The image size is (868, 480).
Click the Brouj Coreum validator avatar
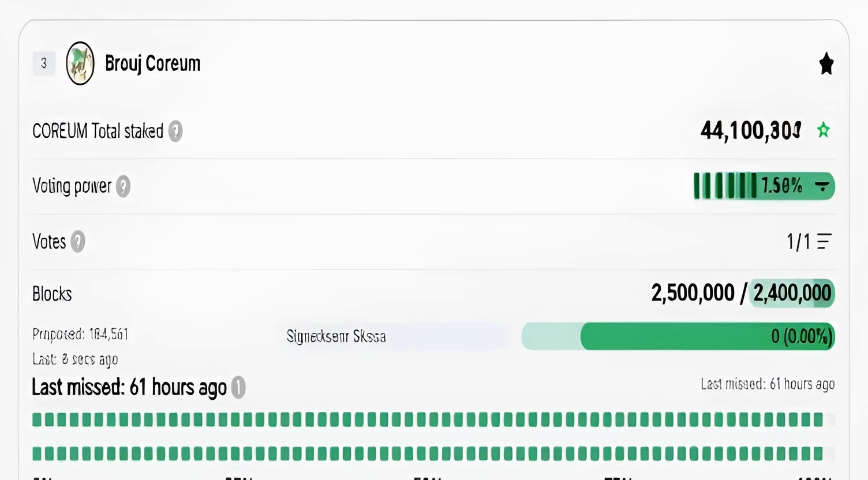(x=80, y=63)
